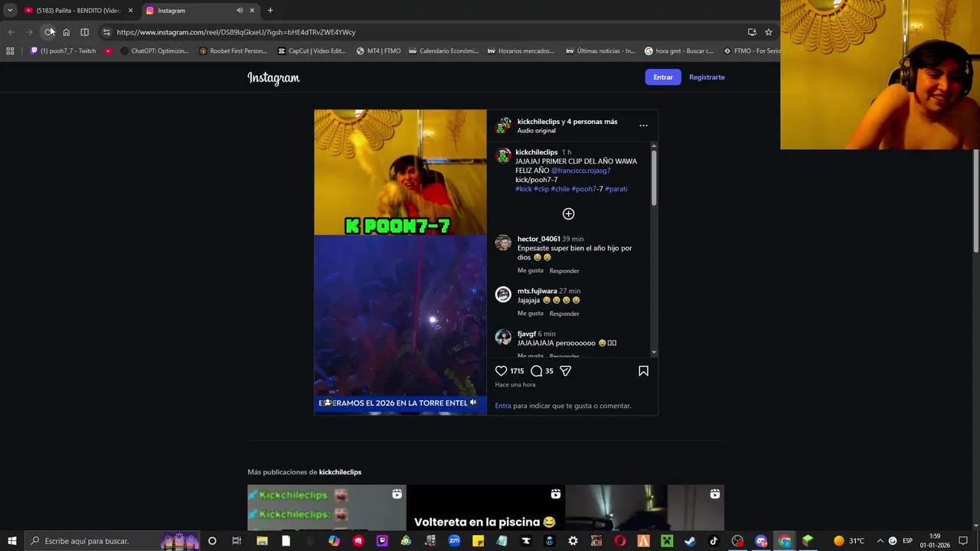Open the Zoom app on the taskbar

[454, 541]
